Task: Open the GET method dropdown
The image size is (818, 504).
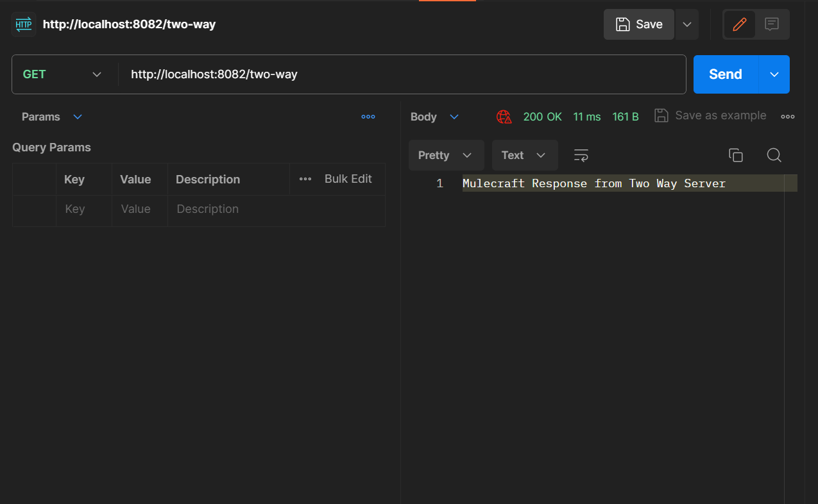Action: click(x=63, y=74)
